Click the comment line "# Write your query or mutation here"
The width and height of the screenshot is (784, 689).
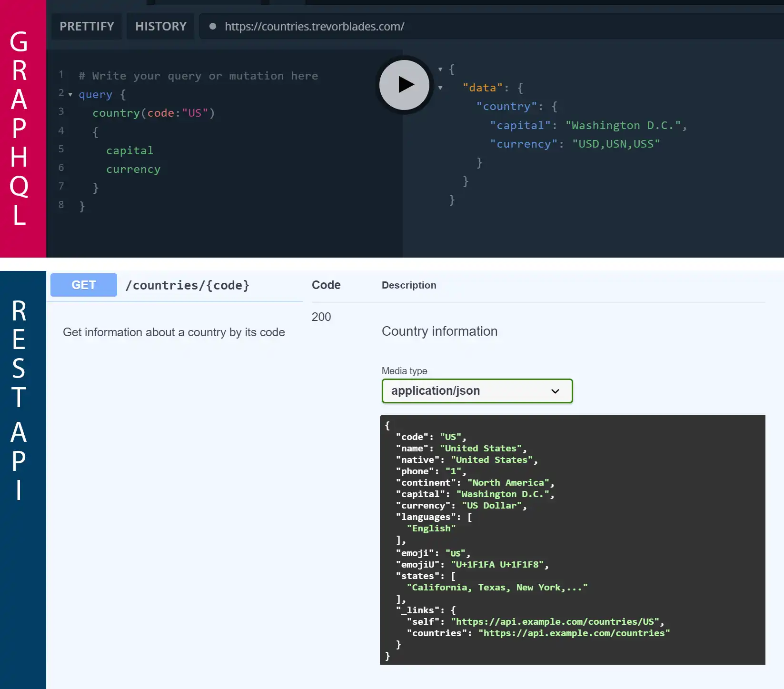click(198, 76)
